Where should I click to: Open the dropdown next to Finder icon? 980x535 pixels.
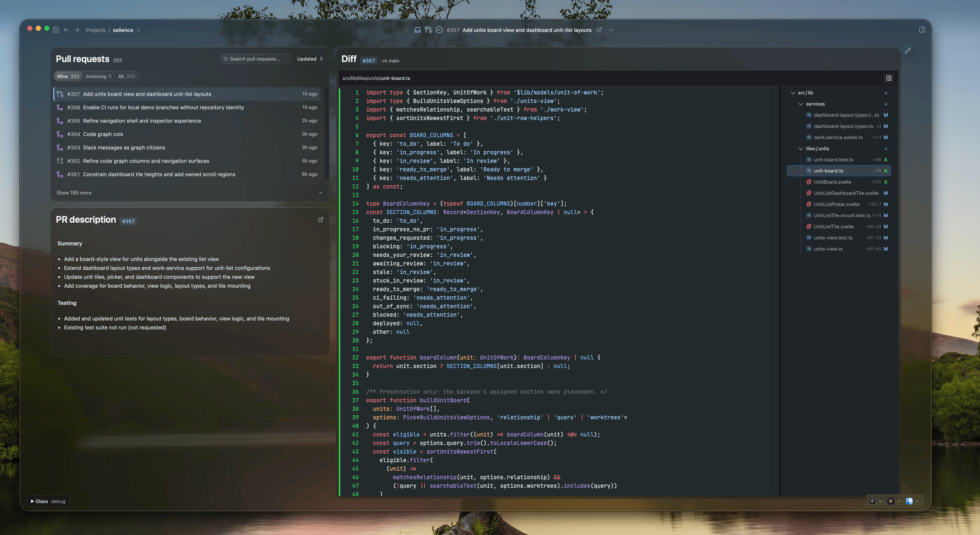click(917, 501)
